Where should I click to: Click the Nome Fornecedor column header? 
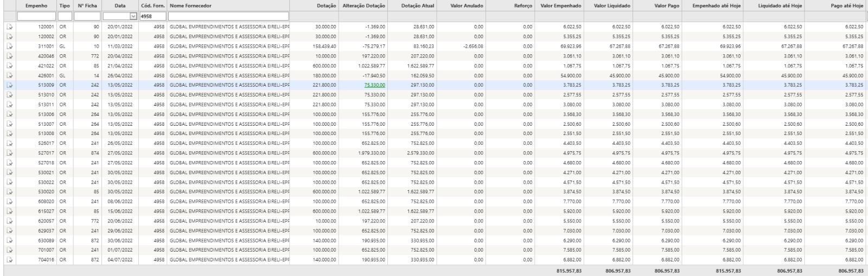(x=190, y=5)
